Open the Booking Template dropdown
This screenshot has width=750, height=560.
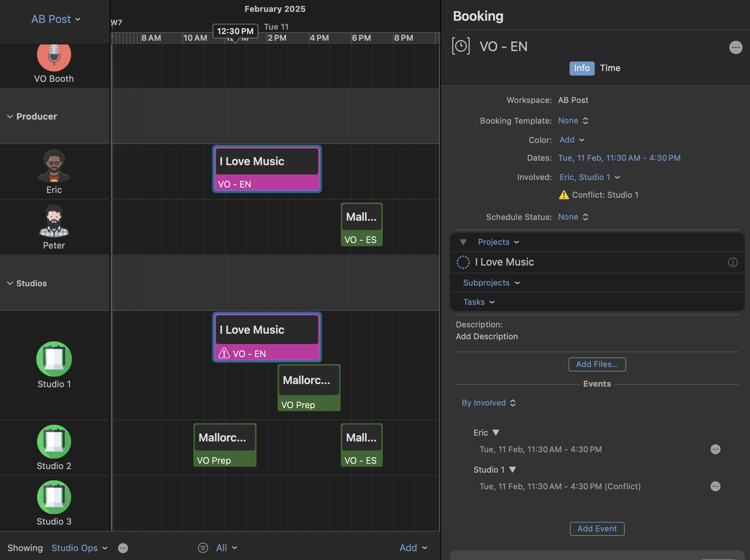573,121
